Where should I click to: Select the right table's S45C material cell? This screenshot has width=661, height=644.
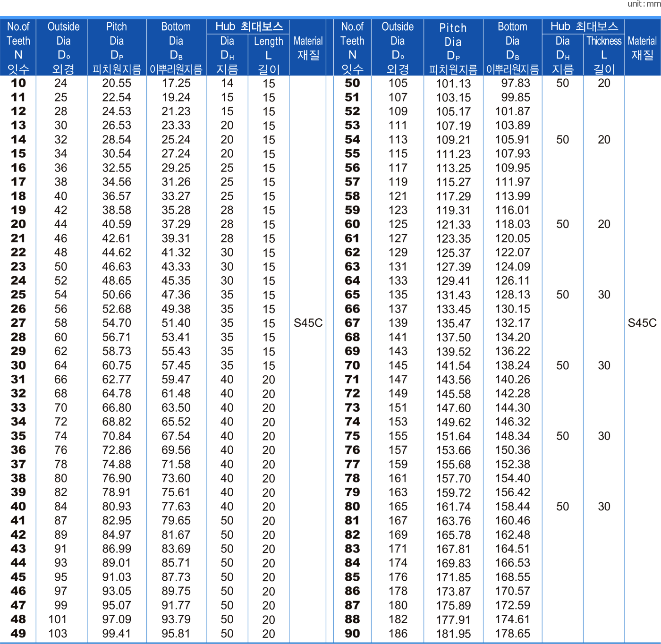click(642, 323)
